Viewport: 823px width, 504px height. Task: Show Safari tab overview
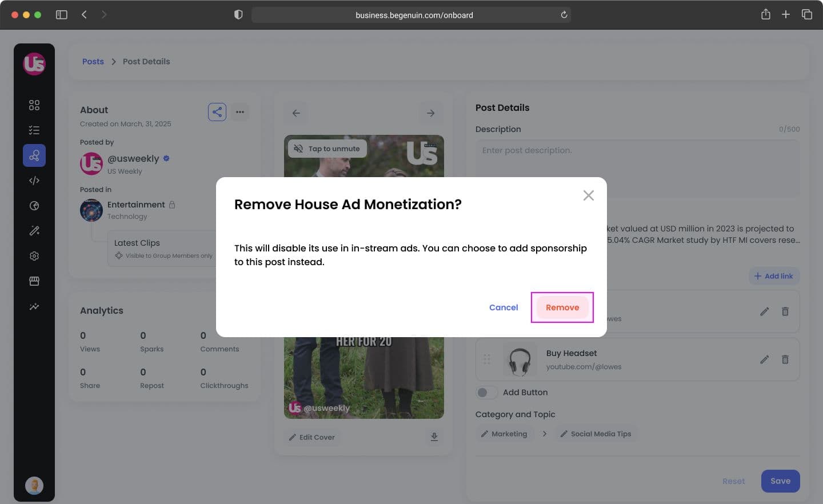point(807,15)
